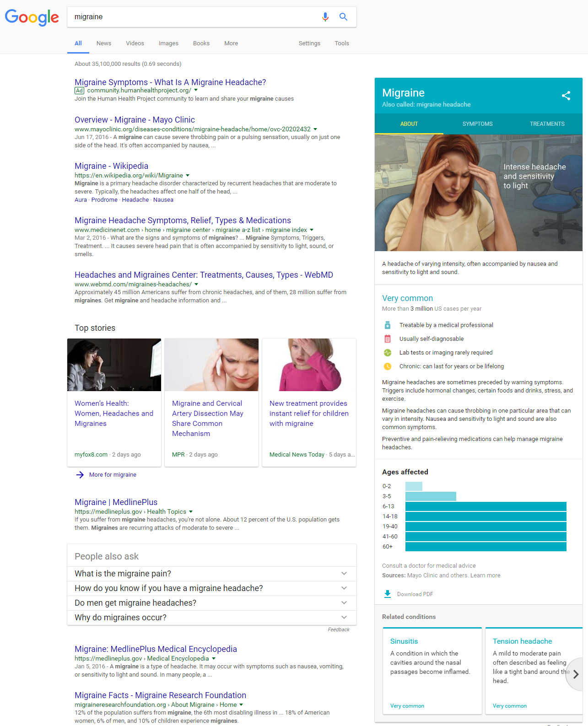Open Cervical Artery Dissection story thumbnail

point(211,365)
